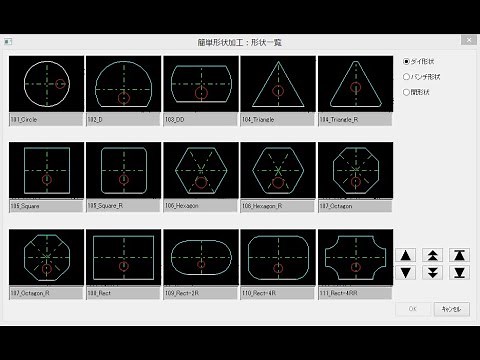Select the 109_Rect+2R oblong preview

(x=201, y=257)
